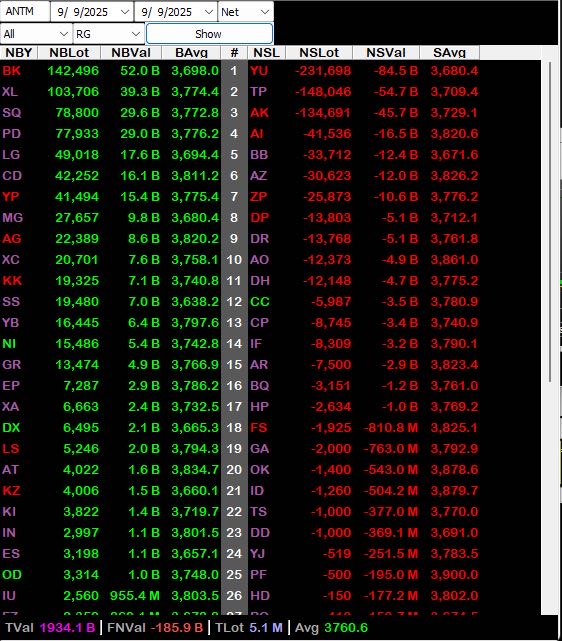Sort by the NSLot column header
Screen dimensions: 562x641
319,52
